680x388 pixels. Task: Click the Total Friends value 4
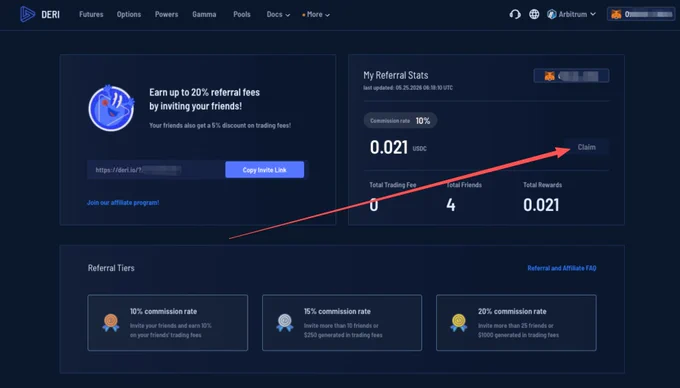(451, 205)
